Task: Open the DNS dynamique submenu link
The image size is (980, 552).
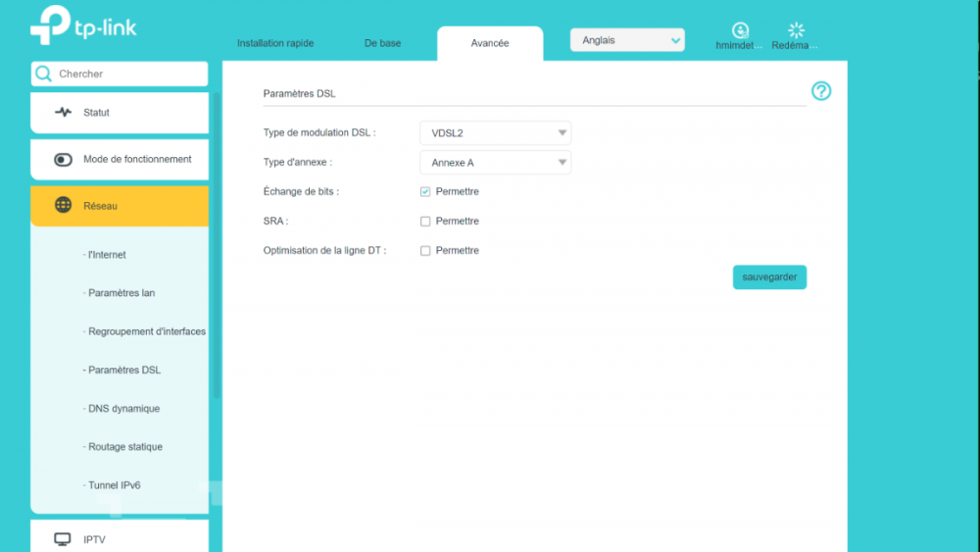Action: click(123, 409)
